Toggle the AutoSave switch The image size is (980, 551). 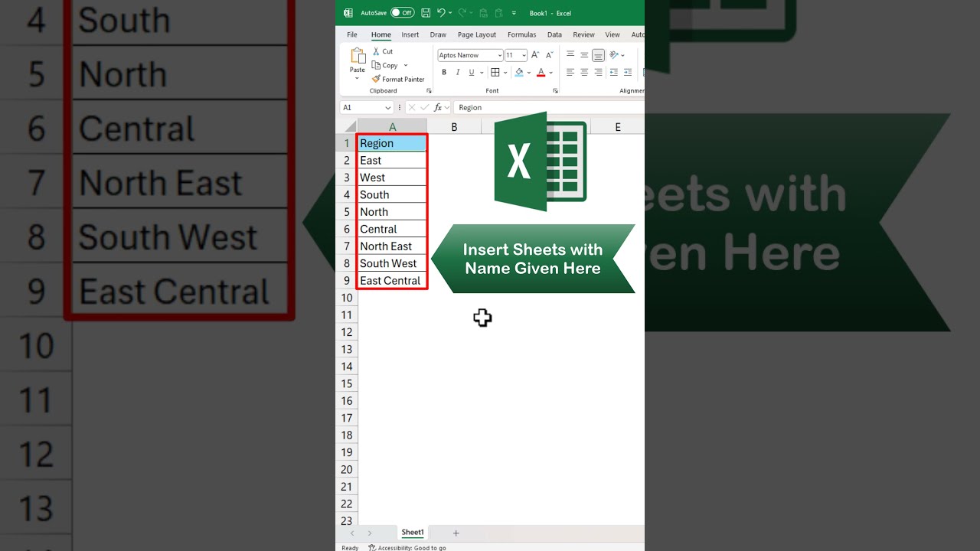402,13
